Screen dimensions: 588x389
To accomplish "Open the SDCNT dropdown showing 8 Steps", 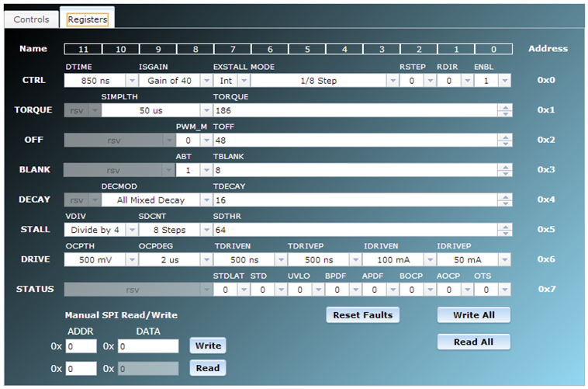I will [x=175, y=230].
